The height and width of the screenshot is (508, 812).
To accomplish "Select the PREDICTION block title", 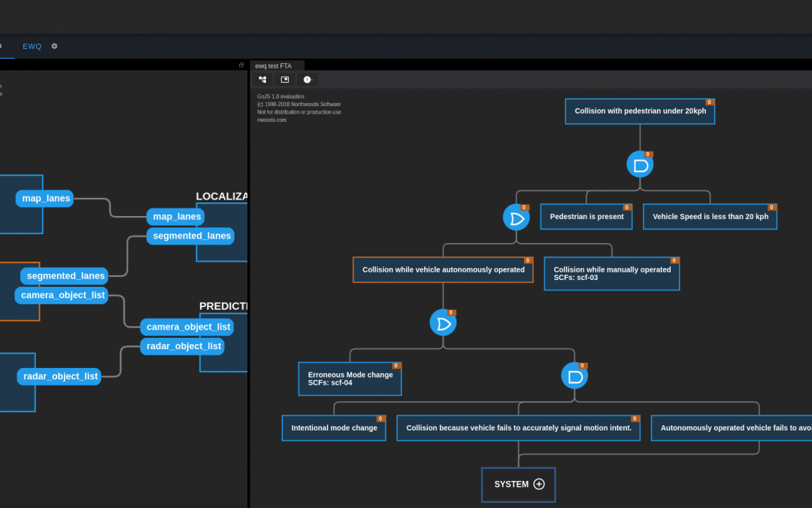I will tap(223, 306).
